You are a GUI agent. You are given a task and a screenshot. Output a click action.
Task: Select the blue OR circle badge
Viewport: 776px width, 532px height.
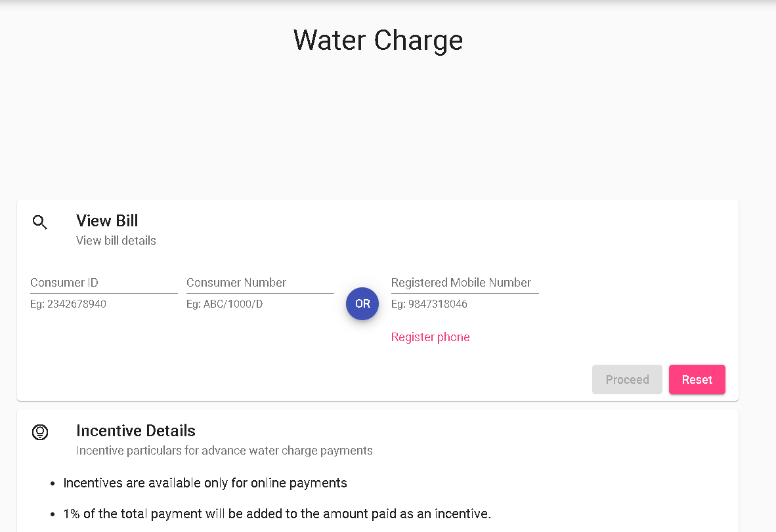point(362,304)
